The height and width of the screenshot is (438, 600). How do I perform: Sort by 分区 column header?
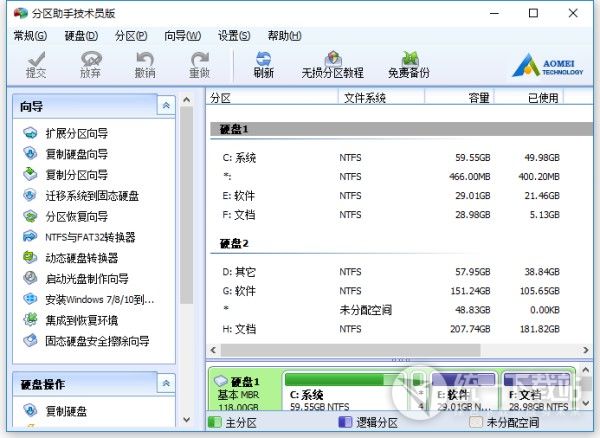click(272, 98)
